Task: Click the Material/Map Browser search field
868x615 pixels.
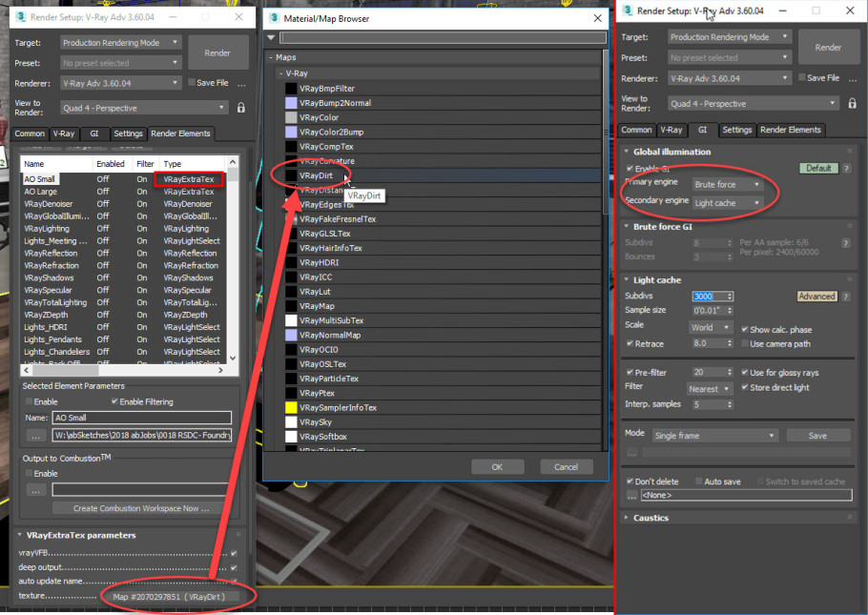Action: [443, 37]
